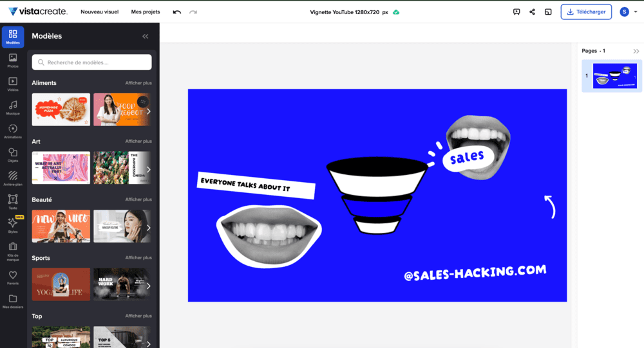Click the Télécharger button
This screenshot has width=644, height=348.
[586, 12]
